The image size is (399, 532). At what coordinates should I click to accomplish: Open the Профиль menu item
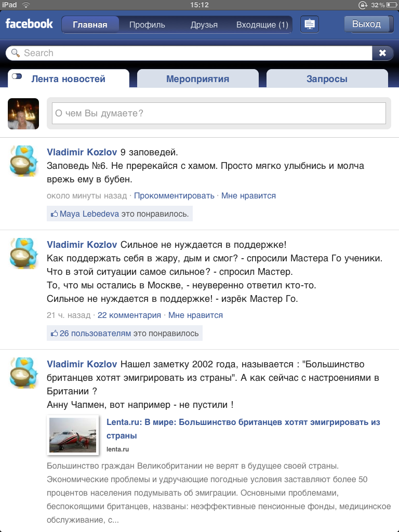(147, 25)
